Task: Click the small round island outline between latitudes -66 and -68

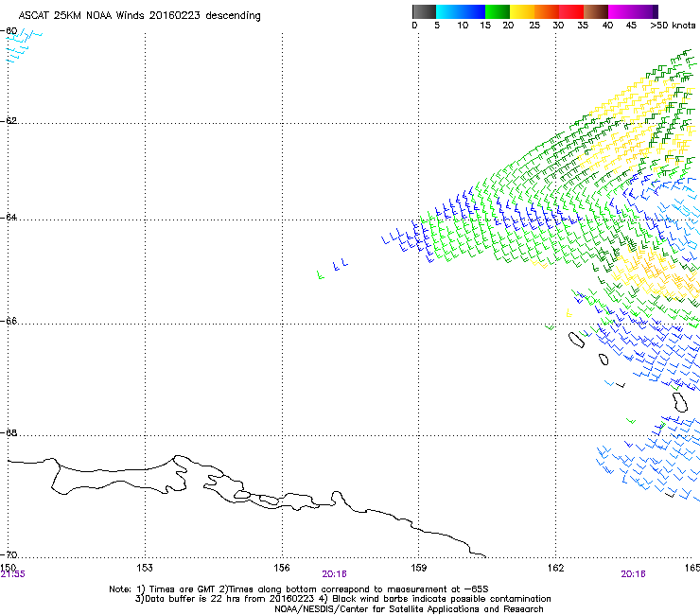Action: tap(604, 360)
